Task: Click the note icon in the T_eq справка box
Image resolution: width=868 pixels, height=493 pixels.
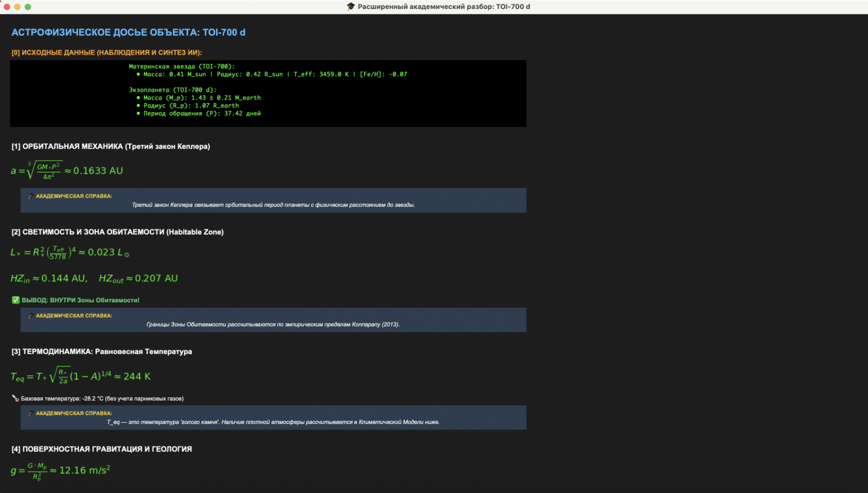Action: [31, 413]
